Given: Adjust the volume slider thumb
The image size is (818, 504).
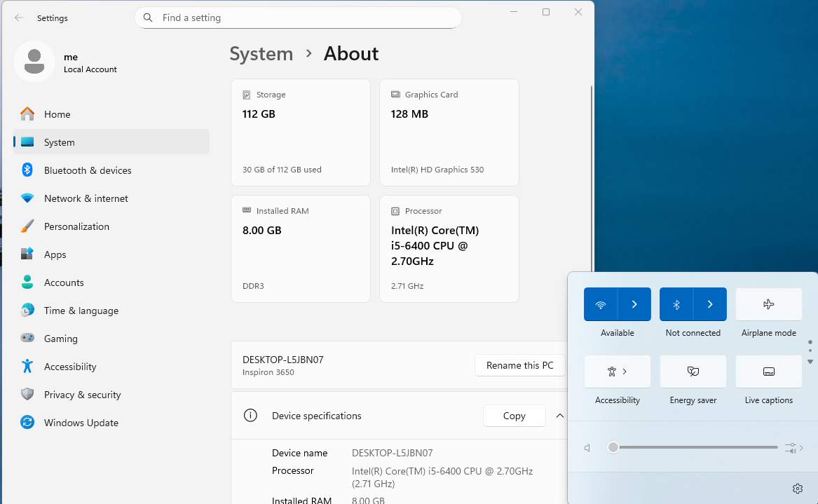Looking at the screenshot, I should (613, 447).
